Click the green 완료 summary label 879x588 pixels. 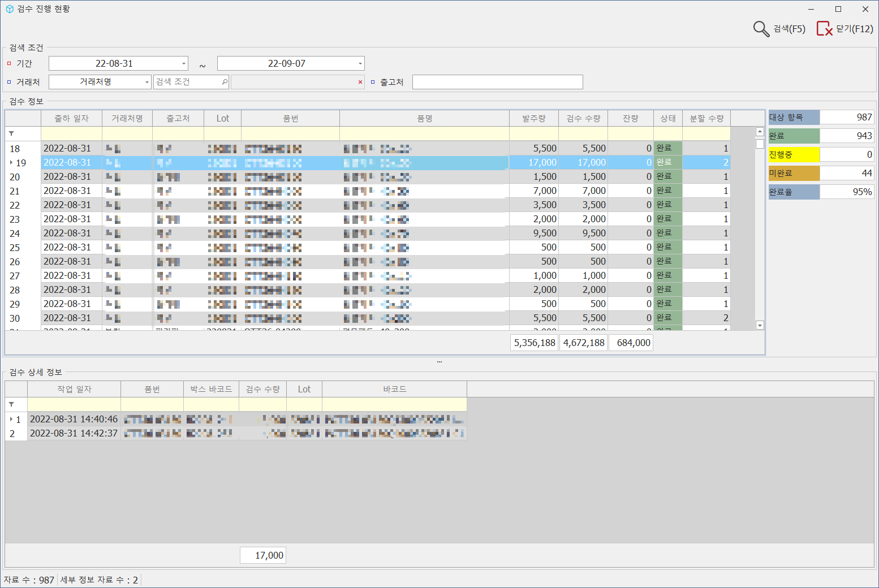coord(794,136)
